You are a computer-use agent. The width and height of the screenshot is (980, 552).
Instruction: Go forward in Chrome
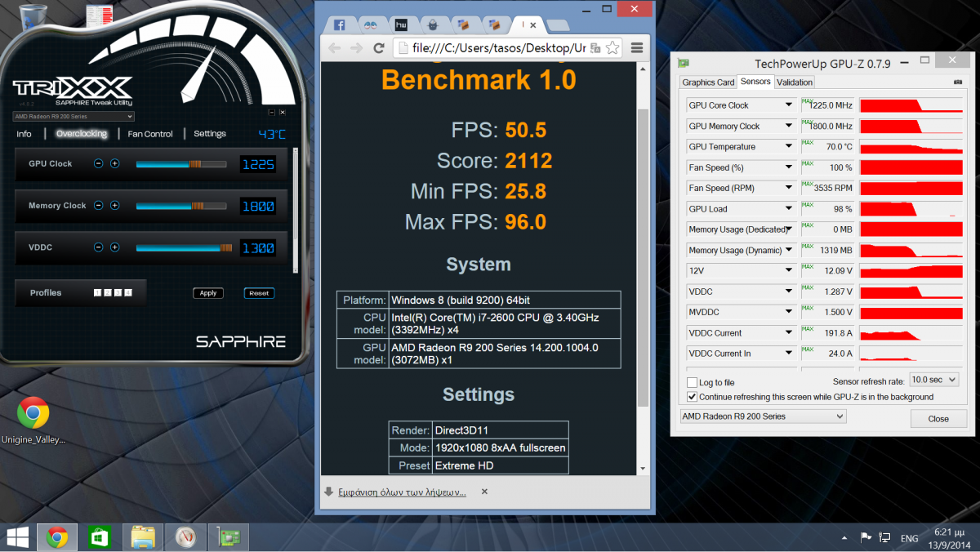(356, 47)
